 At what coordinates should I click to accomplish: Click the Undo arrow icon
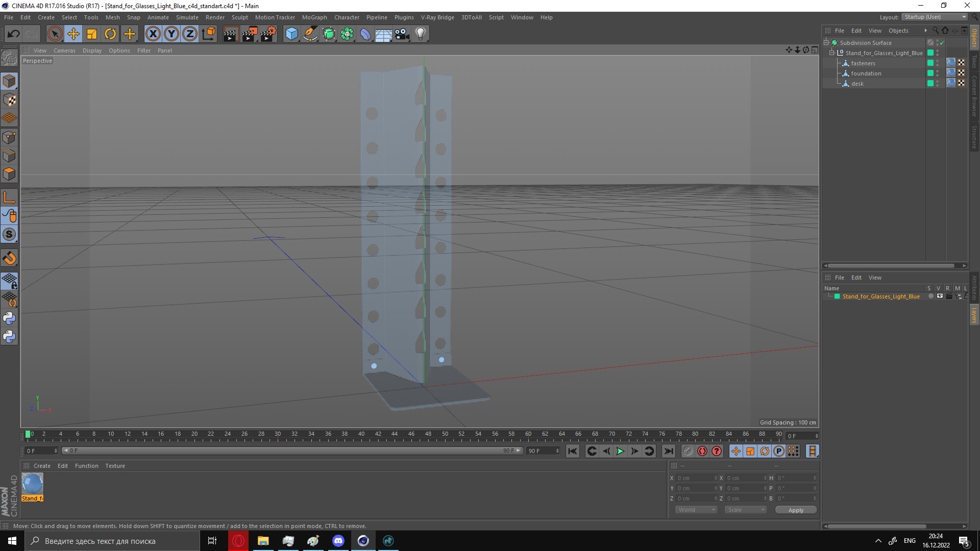tap(13, 34)
